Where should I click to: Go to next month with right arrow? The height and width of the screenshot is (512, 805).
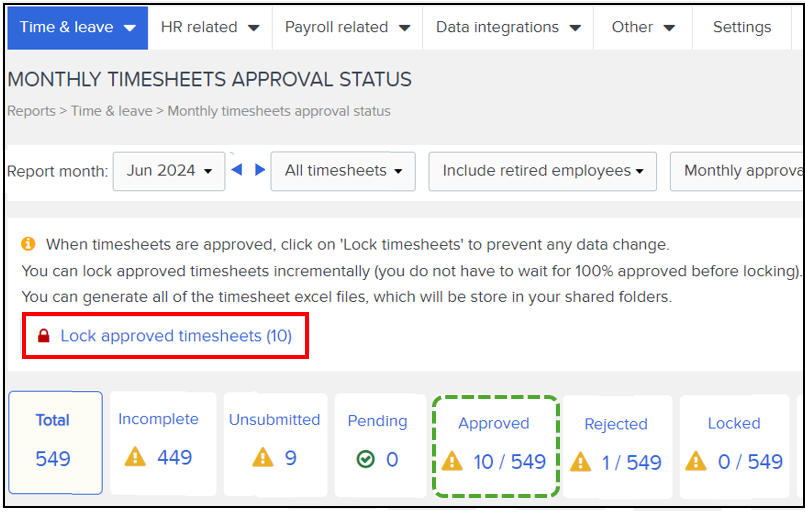coord(260,170)
